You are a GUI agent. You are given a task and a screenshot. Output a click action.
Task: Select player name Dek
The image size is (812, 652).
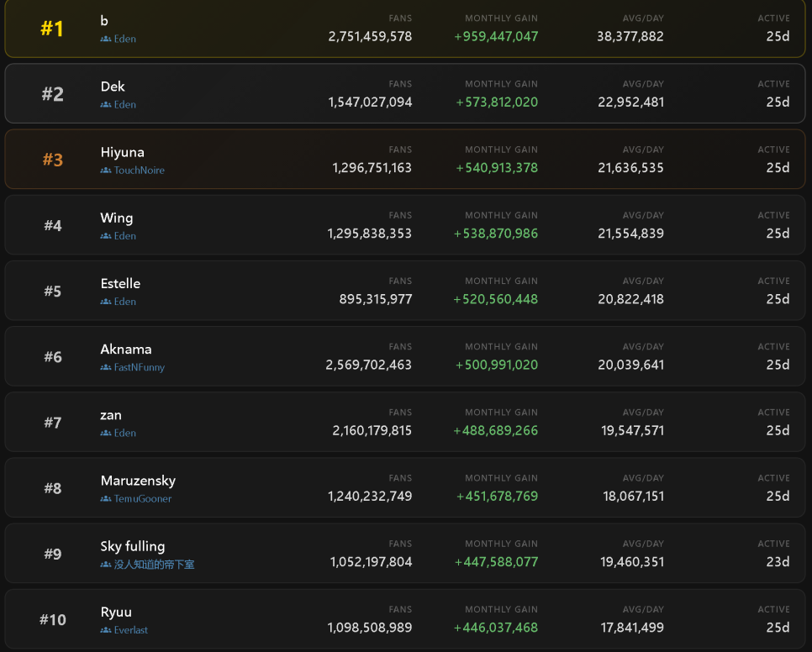click(x=113, y=87)
